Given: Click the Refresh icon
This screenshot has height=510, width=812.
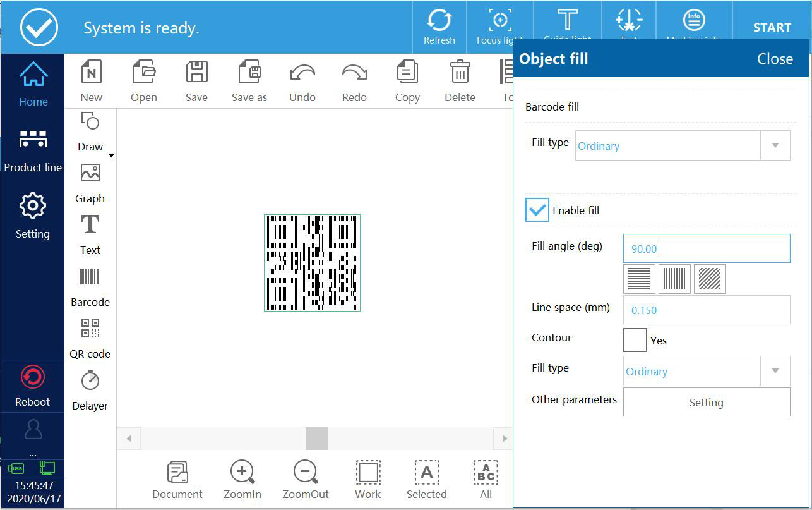Looking at the screenshot, I should click(x=439, y=20).
